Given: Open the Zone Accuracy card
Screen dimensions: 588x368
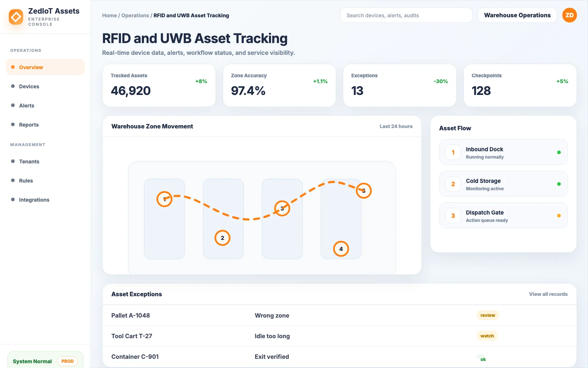Looking at the screenshot, I should (x=279, y=85).
